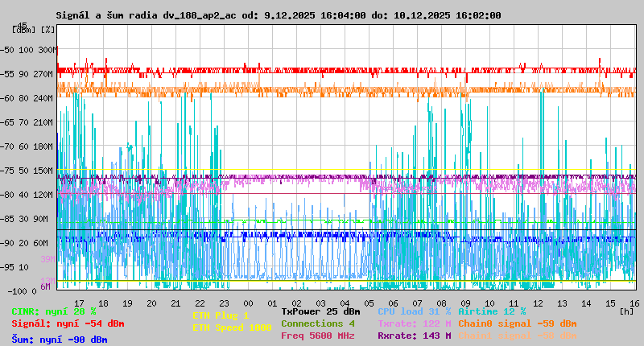This screenshot has width=644, height=346.
Task: Click the [dBm] [%] axis unit label
Action: tap(34, 30)
